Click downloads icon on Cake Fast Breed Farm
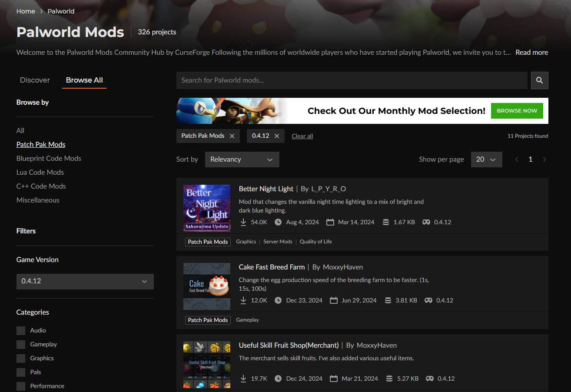 click(x=243, y=300)
